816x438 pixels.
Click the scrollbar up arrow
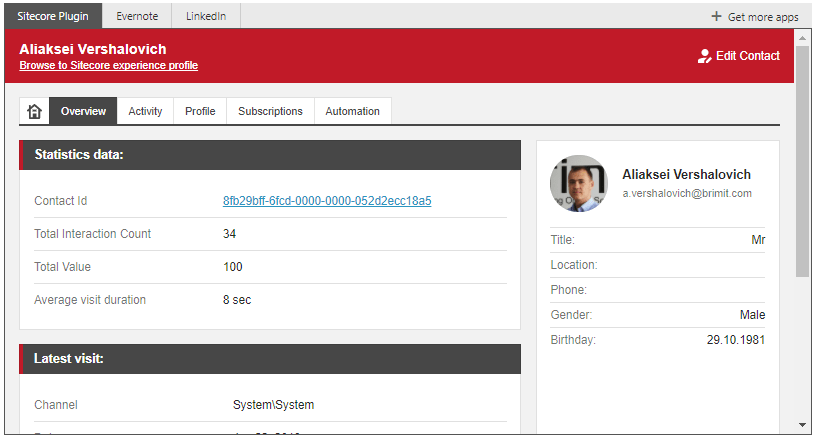(x=802, y=38)
